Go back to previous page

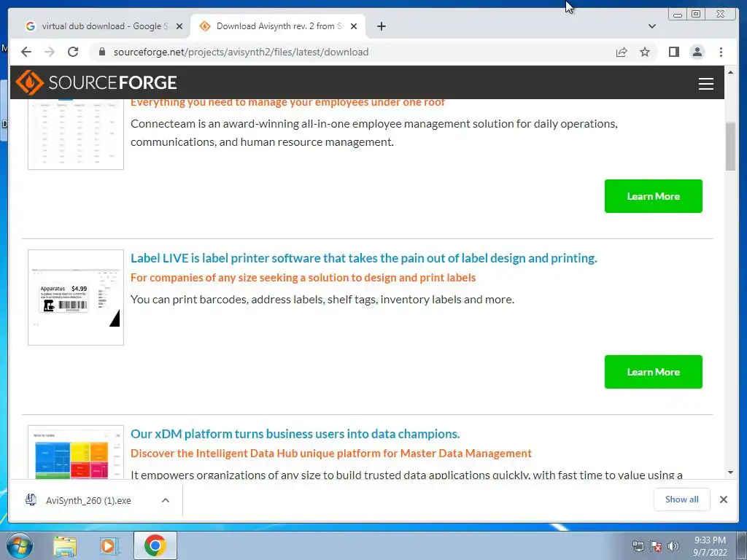[x=26, y=52]
